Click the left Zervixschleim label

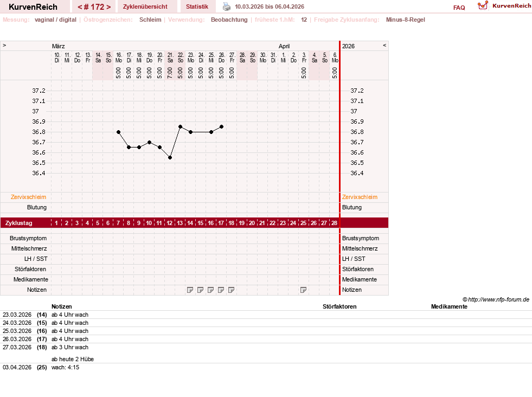[29, 197]
